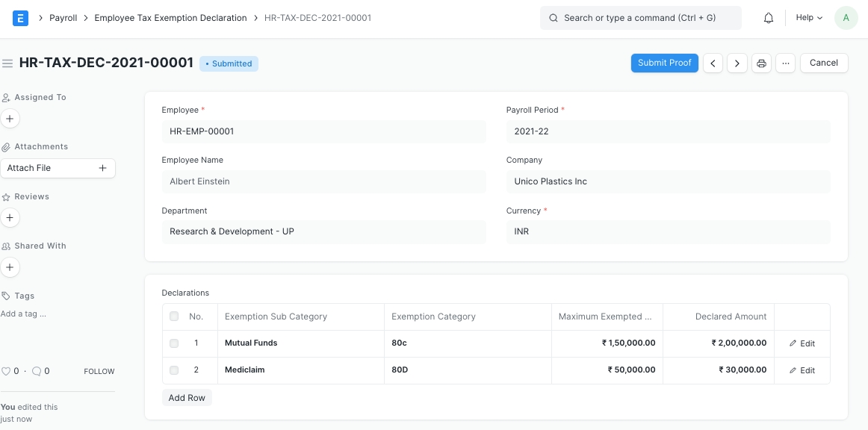The height and width of the screenshot is (430, 868).
Task: Open the three-dots more actions menu
Action: tap(785, 63)
